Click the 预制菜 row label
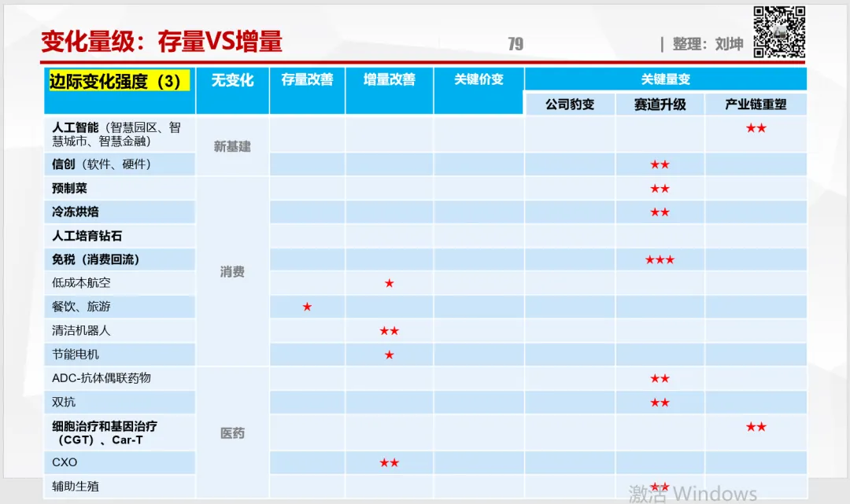The image size is (850, 504). [69, 189]
